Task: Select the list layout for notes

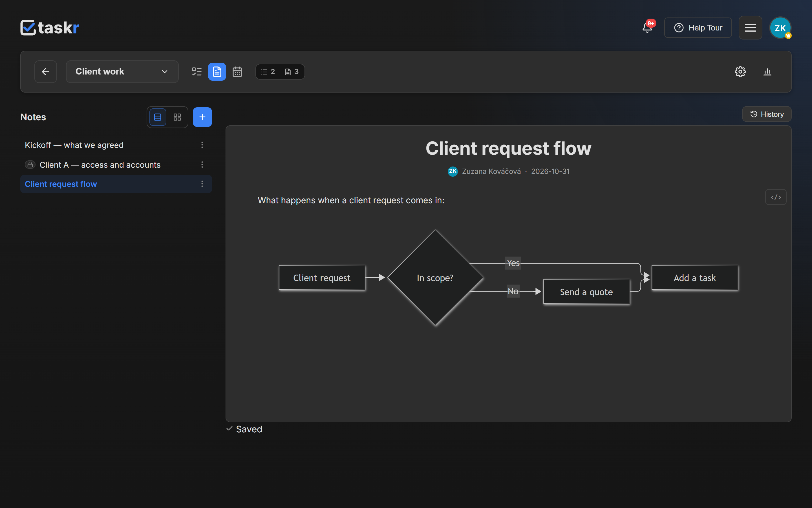Action: 158,117
